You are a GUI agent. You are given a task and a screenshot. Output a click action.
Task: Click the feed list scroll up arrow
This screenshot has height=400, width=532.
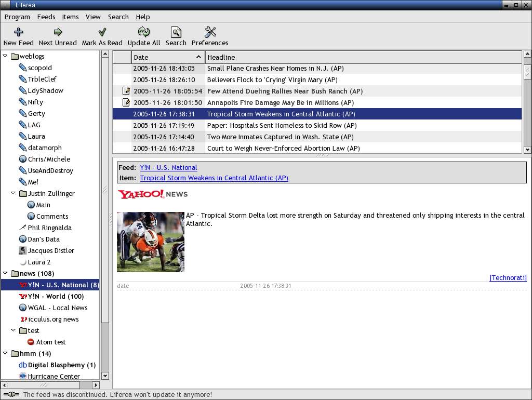(x=105, y=54)
